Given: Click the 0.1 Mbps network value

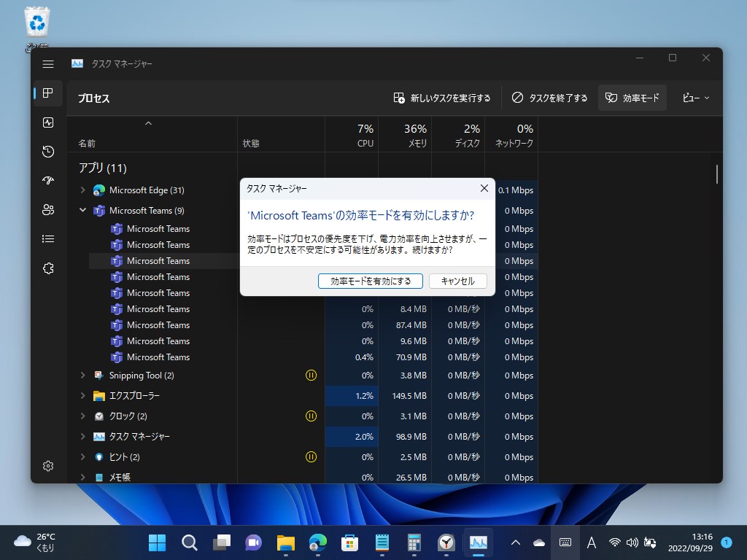Looking at the screenshot, I should 516,190.
